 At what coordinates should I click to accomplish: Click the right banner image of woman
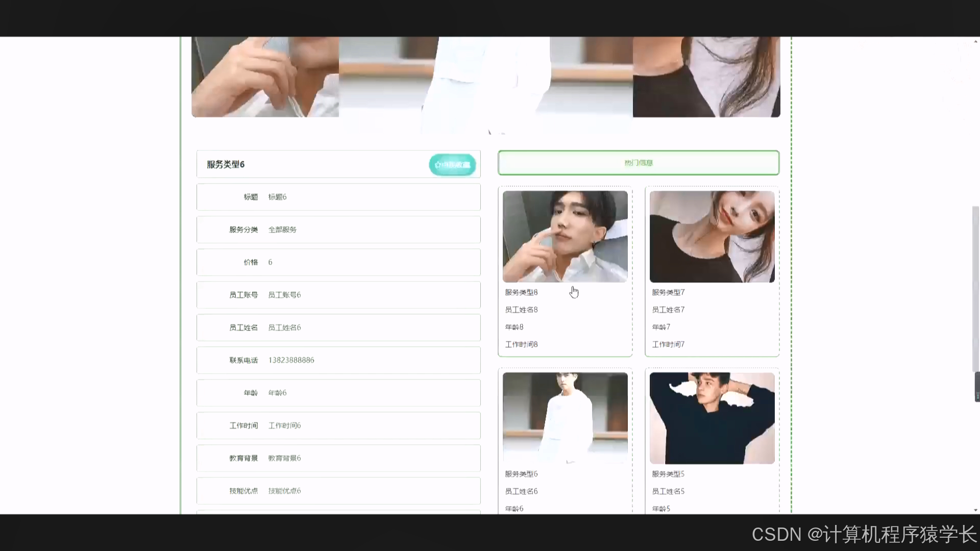tap(706, 77)
